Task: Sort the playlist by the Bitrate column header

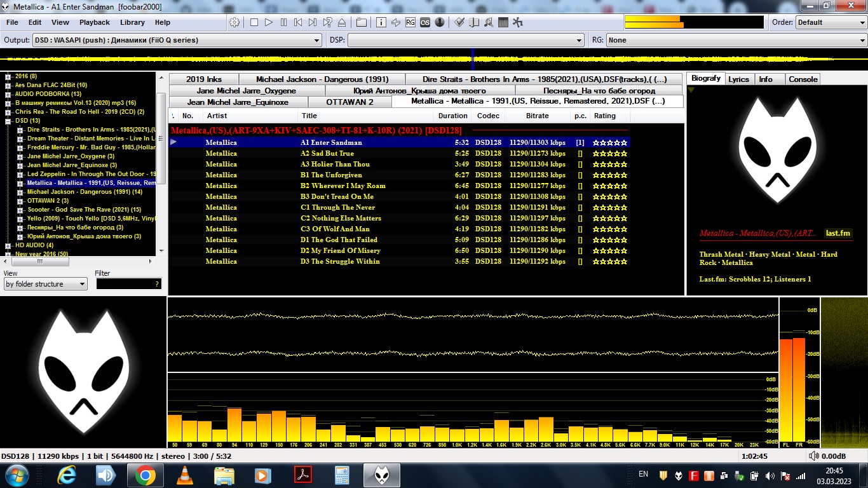Action: (x=538, y=116)
